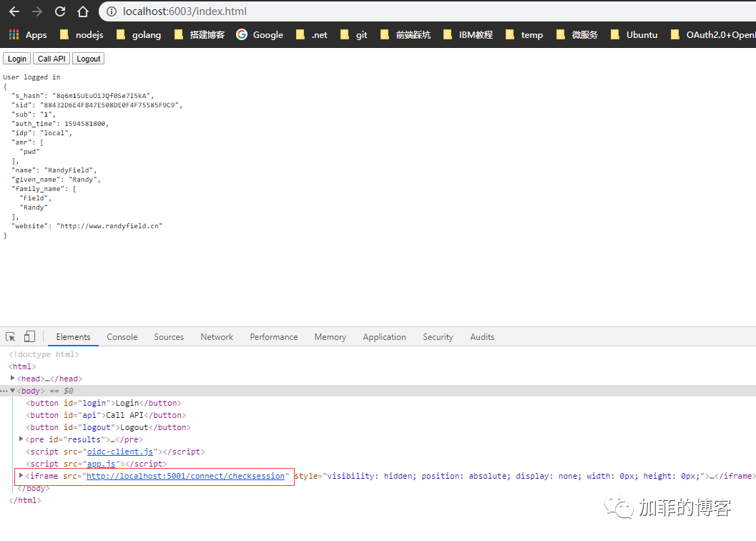Screen dimensions: 756x541
Task: Follow the localhost:5001 checksession link
Action: click(x=186, y=476)
